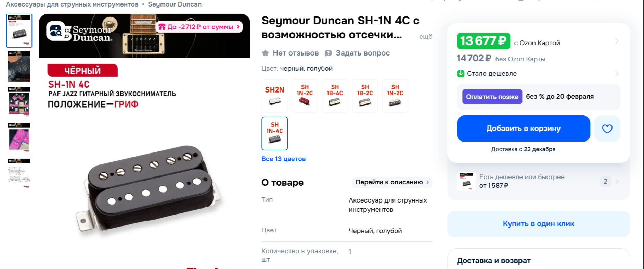Choose the SH 1B-2C variant swatch
644x269 pixels.
tap(365, 96)
